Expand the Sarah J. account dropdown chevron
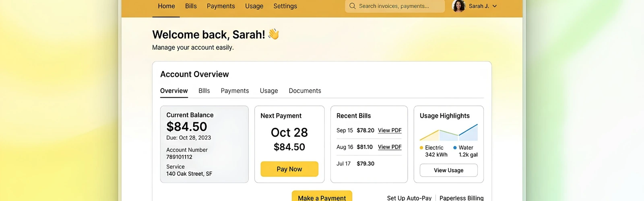This screenshot has height=201, width=644. (495, 6)
